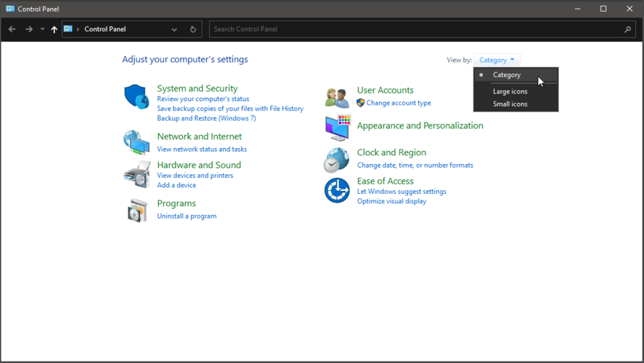Open Appearance and Personalization heading
Image resolution: width=644 pixels, height=363 pixels.
(420, 126)
